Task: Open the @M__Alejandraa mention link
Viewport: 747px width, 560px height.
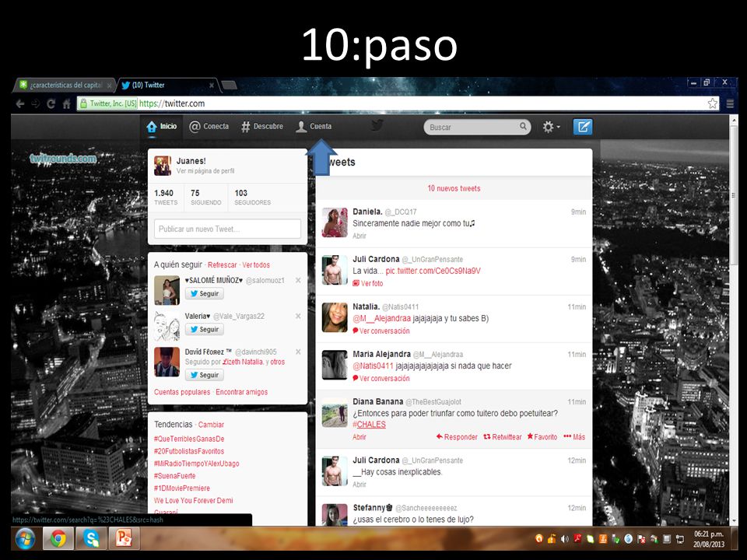Action: coord(381,319)
